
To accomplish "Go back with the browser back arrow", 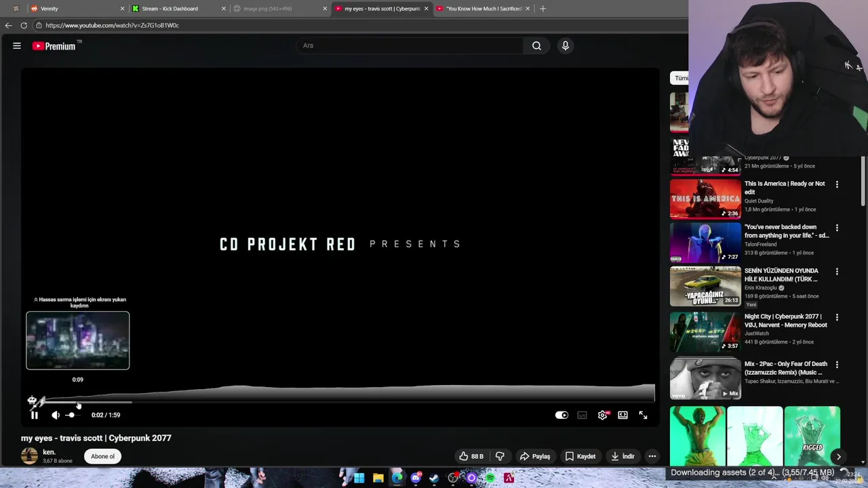I will coord(8,26).
